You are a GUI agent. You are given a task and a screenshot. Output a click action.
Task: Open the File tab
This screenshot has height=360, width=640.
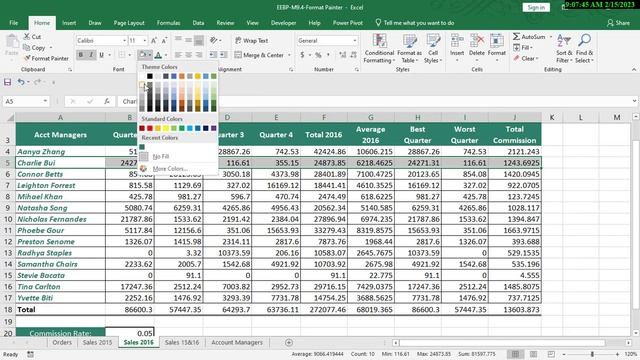coord(13,23)
